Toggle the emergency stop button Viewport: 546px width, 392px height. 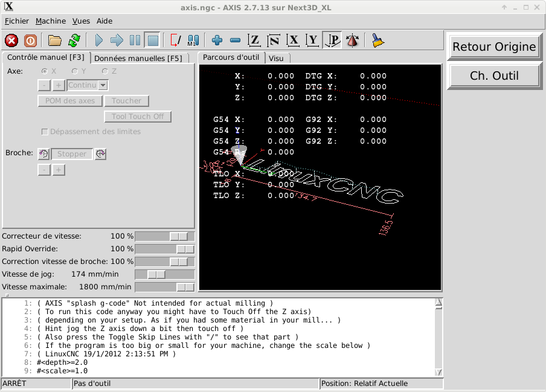click(x=11, y=40)
